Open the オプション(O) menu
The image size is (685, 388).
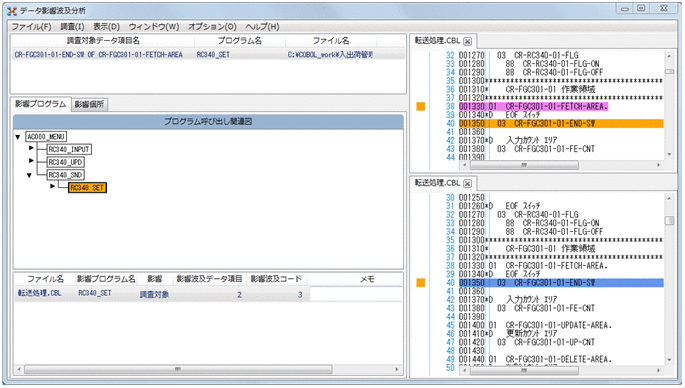pyautogui.click(x=212, y=27)
